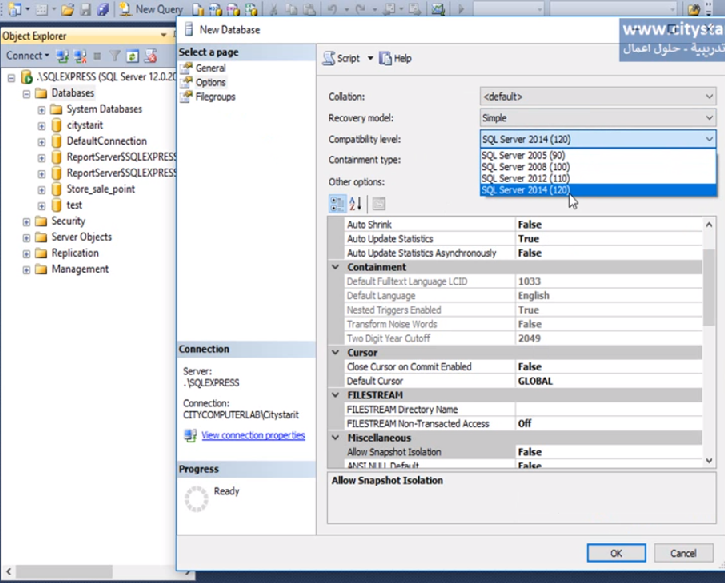
Task: Click the rightmost icon in the Object Explorer toolbar
Action: pyautogui.click(x=151, y=56)
